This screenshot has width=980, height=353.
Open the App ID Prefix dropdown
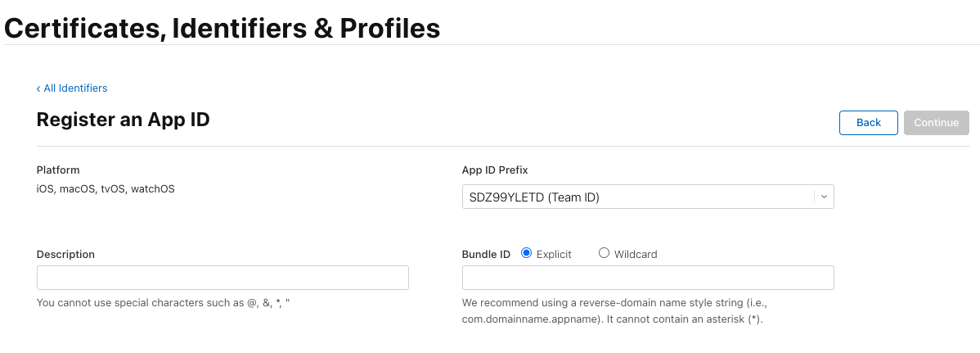click(x=638, y=197)
